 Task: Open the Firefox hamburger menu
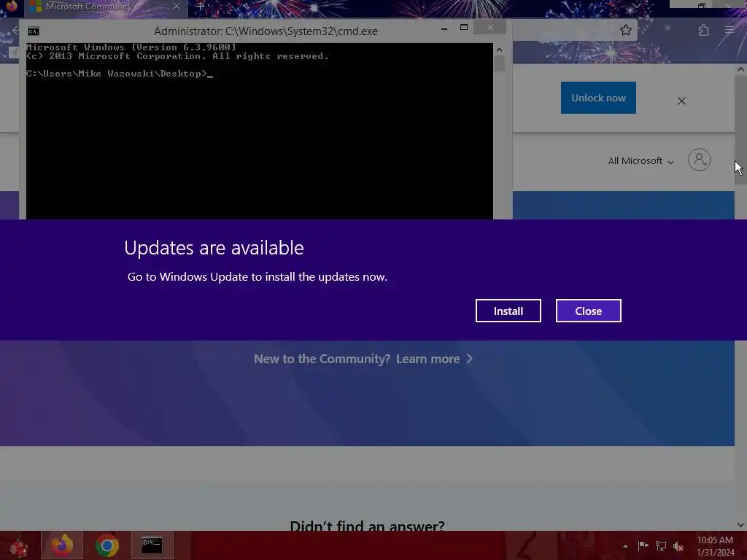point(729,31)
